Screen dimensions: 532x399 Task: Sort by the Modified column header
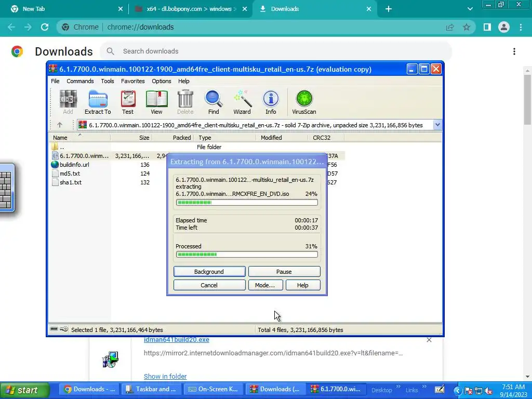282,137
